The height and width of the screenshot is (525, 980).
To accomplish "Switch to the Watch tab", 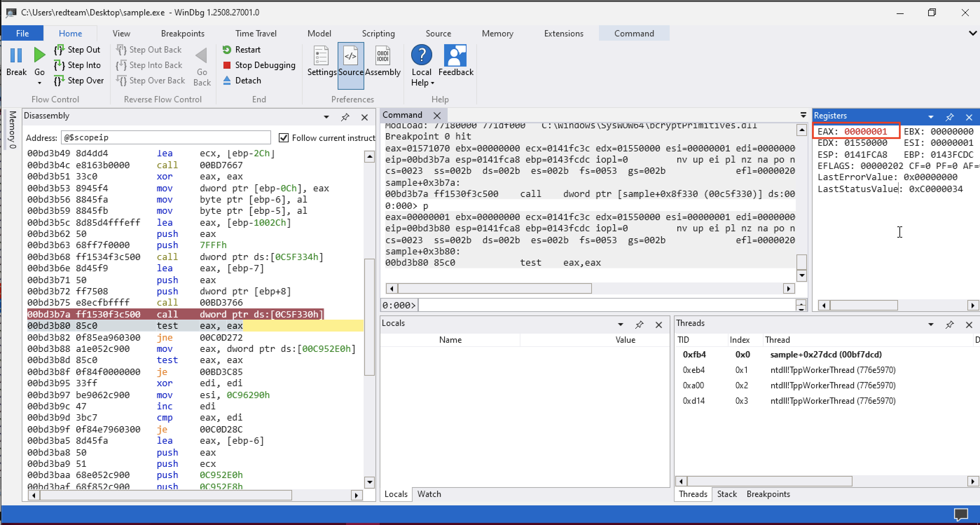I will 429,494.
